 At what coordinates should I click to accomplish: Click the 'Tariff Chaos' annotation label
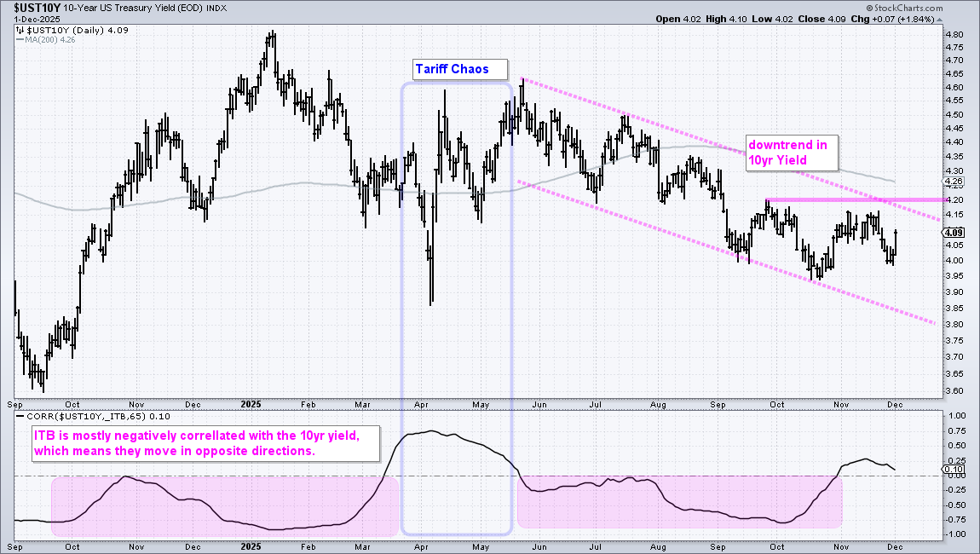click(x=460, y=69)
